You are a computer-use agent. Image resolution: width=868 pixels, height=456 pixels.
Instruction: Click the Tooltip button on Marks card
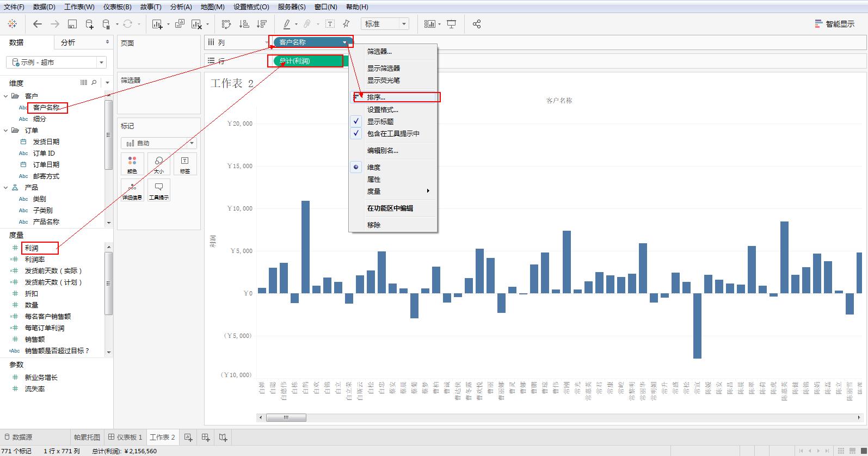[158, 190]
